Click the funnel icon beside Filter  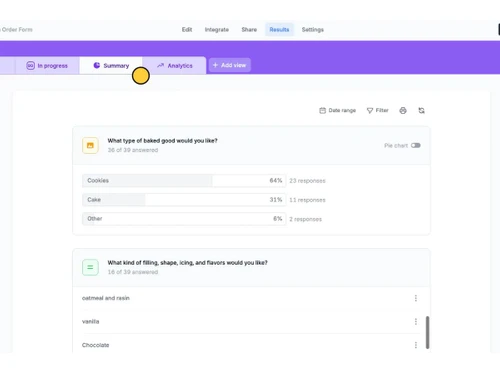370,110
